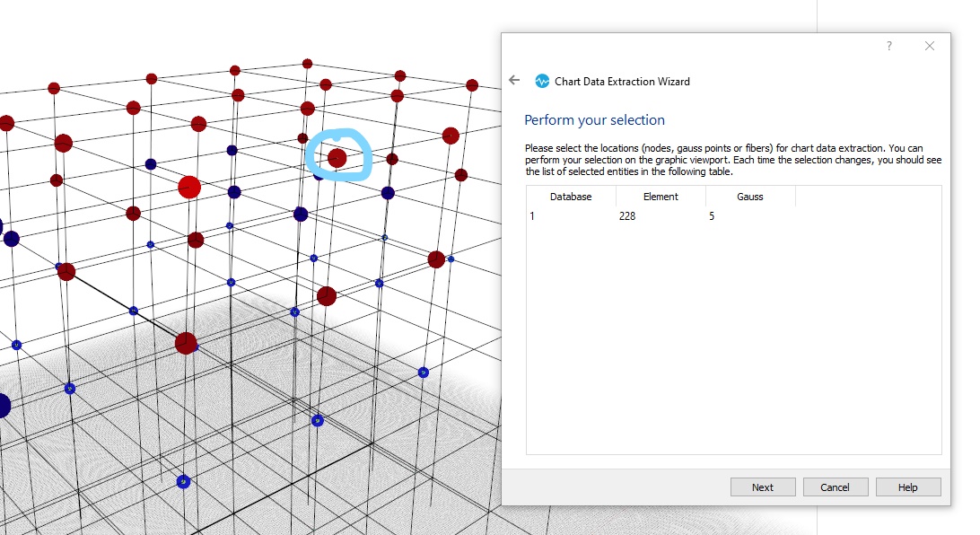Screen dimensions: 980x535
Task: Click the back arrow in the wizard
Action: (514, 80)
